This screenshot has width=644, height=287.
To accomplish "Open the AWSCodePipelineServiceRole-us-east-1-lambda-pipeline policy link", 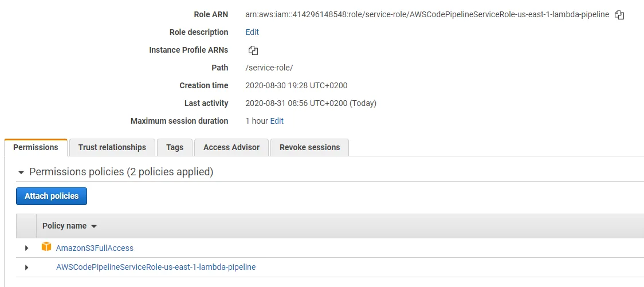I will [156, 267].
